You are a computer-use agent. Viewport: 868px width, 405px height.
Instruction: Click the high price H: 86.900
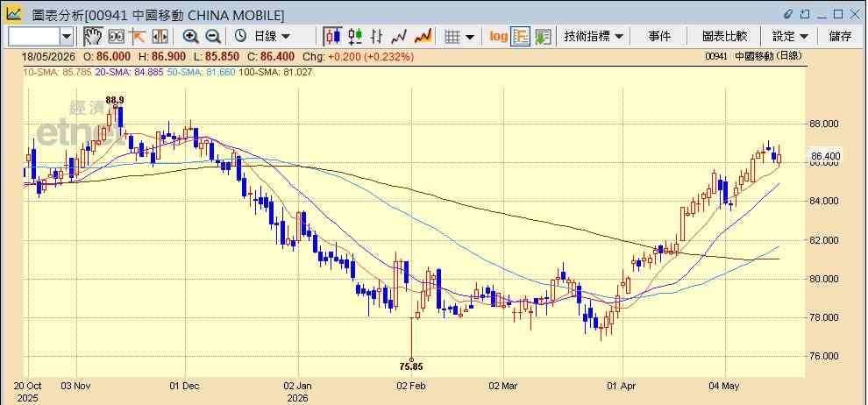click(163, 56)
